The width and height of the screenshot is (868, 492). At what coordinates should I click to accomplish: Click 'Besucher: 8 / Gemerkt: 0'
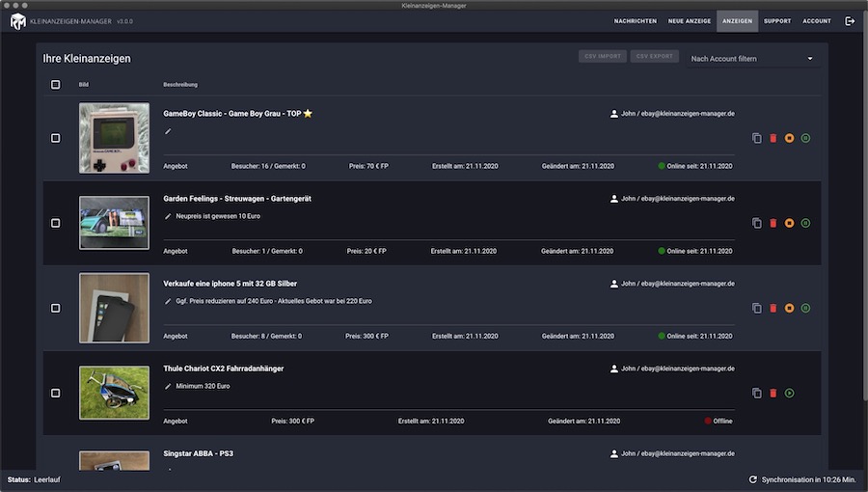[x=266, y=336]
